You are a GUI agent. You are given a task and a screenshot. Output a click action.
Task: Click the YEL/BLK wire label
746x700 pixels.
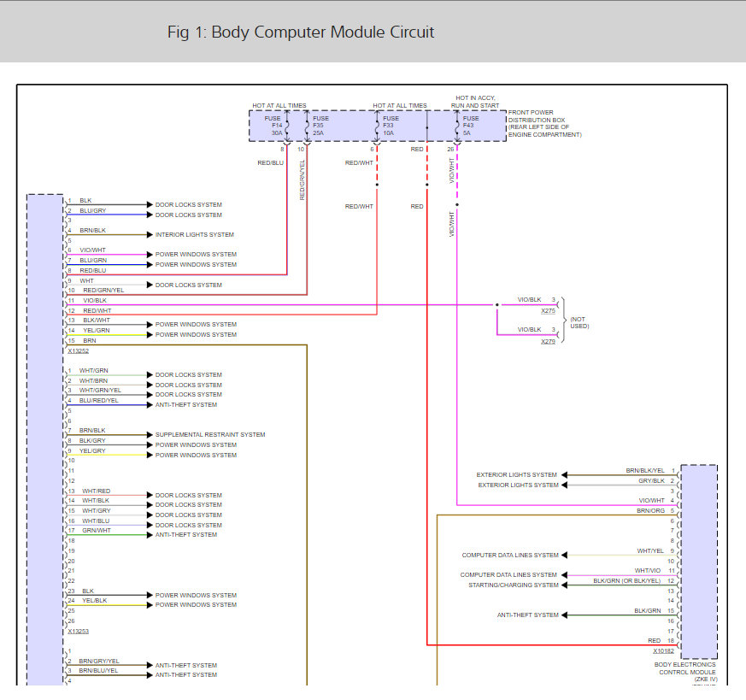(94, 601)
